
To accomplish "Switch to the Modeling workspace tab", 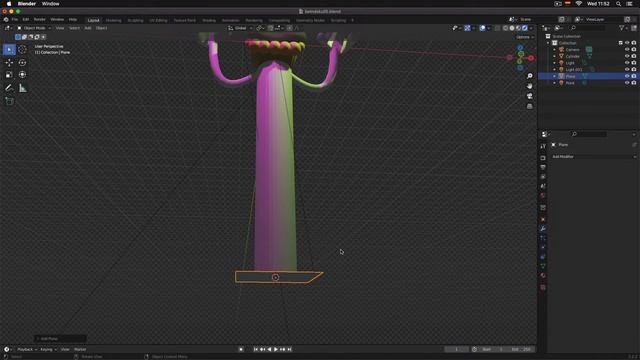I will 113,20.
